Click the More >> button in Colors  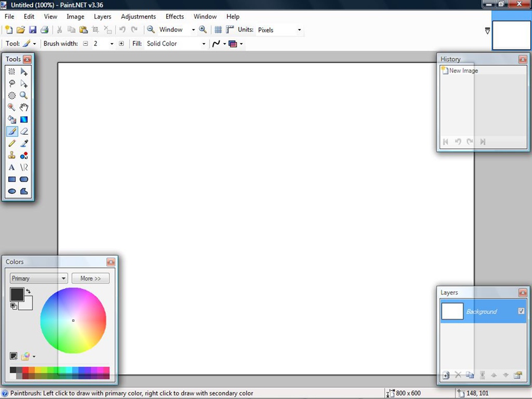pyautogui.click(x=90, y=278)
